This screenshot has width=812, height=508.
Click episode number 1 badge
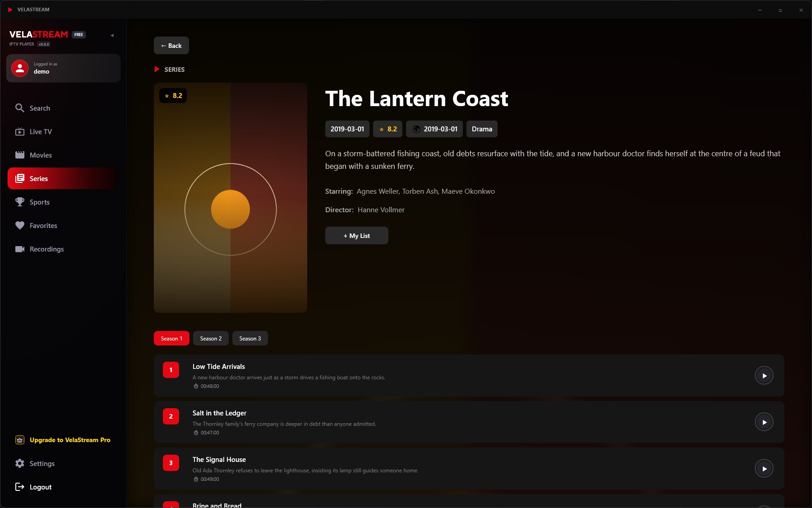(x=171, y=370)
